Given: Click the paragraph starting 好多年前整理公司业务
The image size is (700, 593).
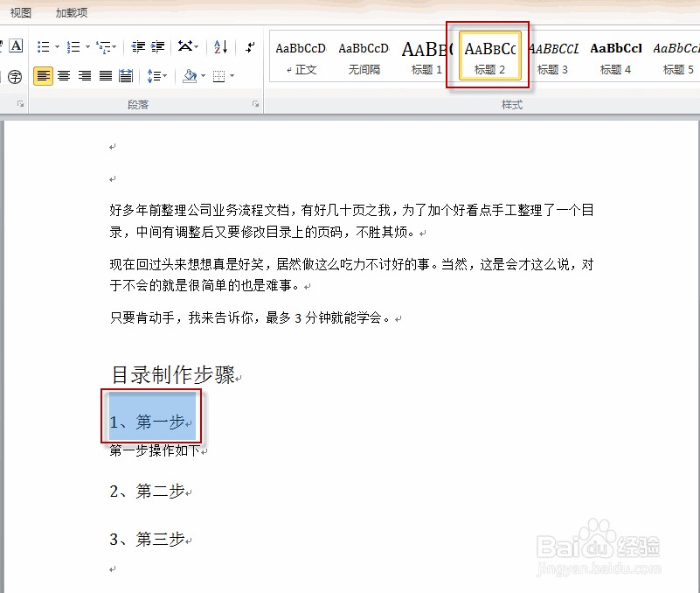Looking at the screenshot, I should [x=352, y=220].
